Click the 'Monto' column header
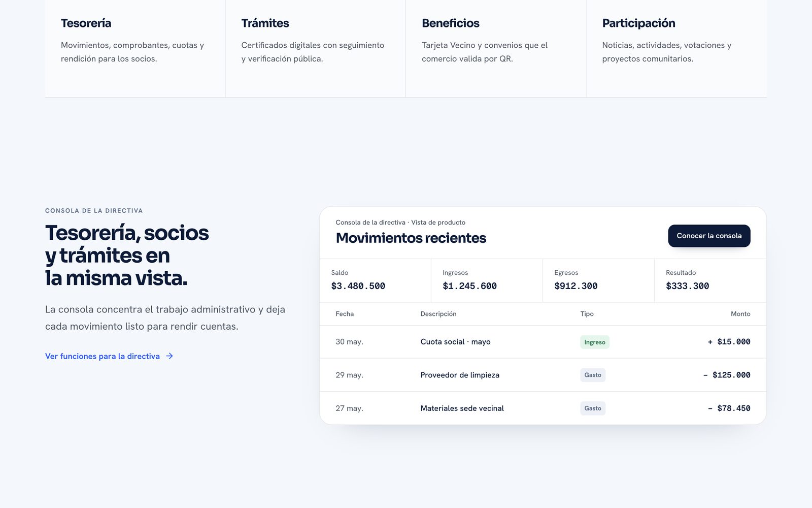812x508 pixels. (740, 314)
